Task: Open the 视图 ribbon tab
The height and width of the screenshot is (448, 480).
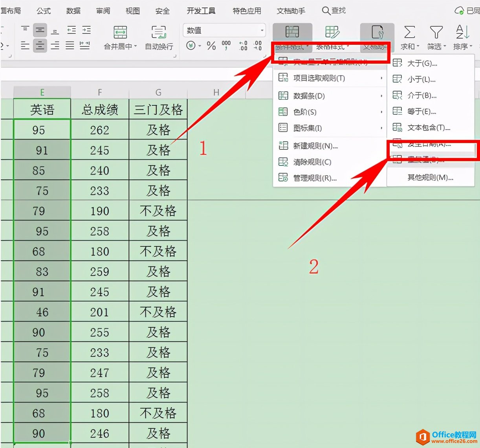Action: [133, 11]
